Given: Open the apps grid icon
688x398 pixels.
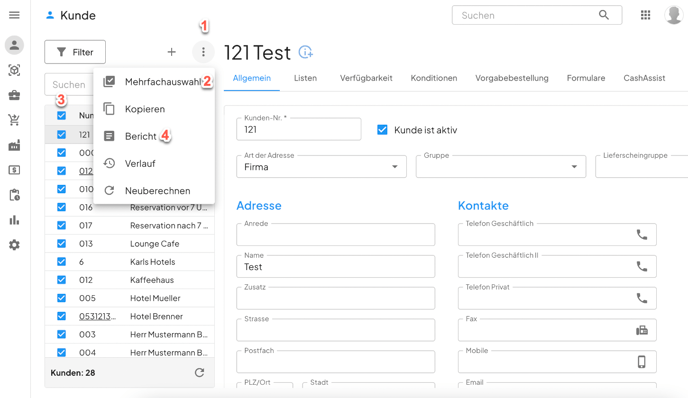Looking at the screenshot, I should coord(645,15).
